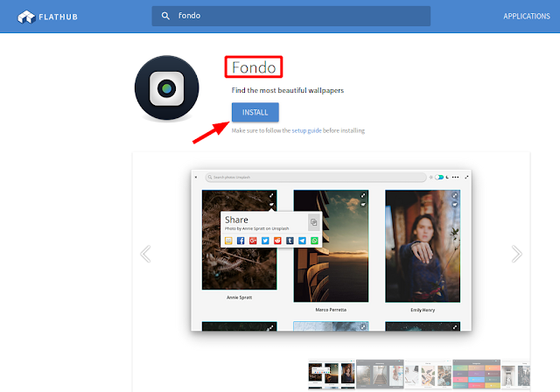Click the FLATHUB wordmark text
560x392 pixels.
coord(58,17)
